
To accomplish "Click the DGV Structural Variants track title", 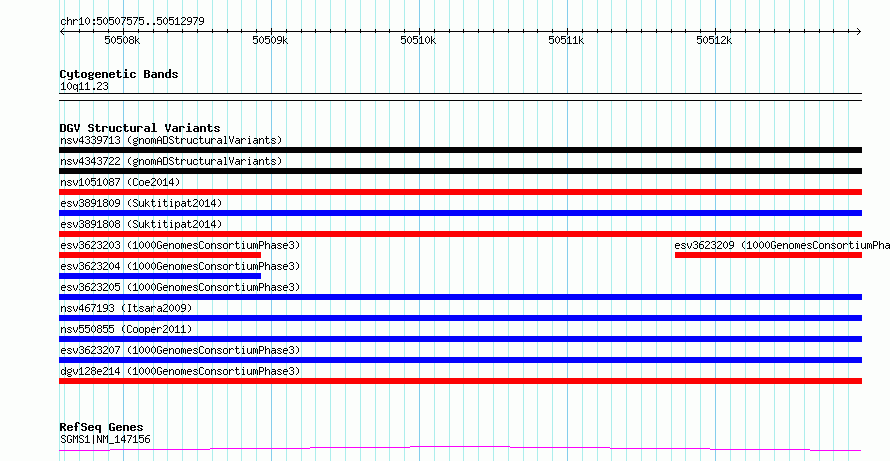I will point(140,128).
